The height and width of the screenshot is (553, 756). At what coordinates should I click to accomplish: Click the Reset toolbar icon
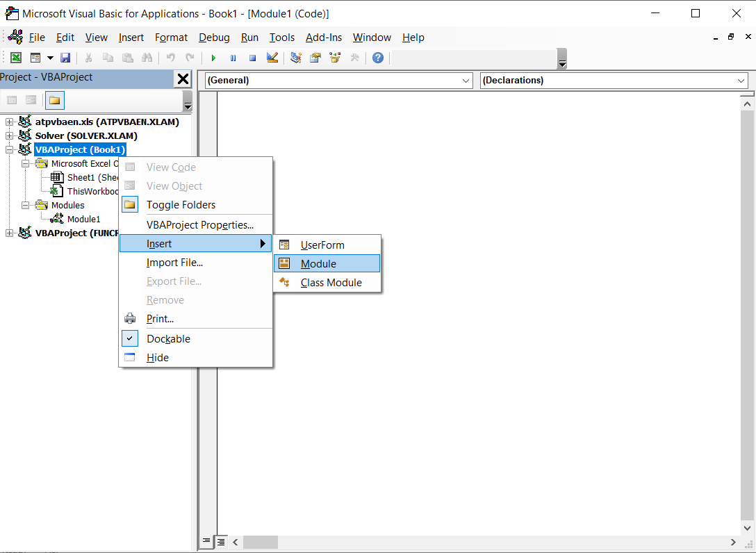point(252,57)
